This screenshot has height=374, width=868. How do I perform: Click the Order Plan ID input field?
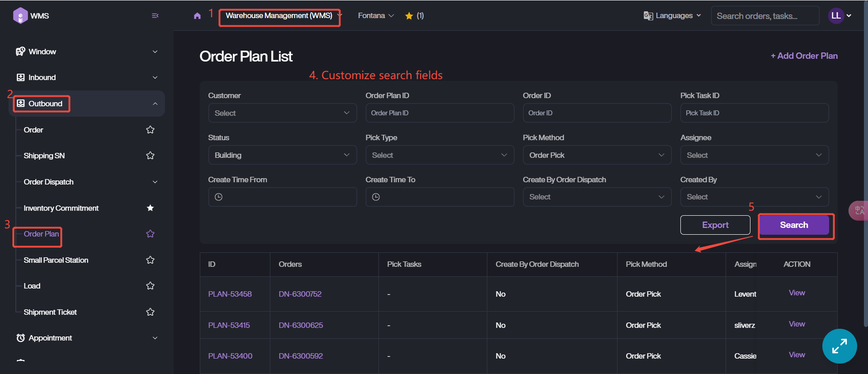439,113
